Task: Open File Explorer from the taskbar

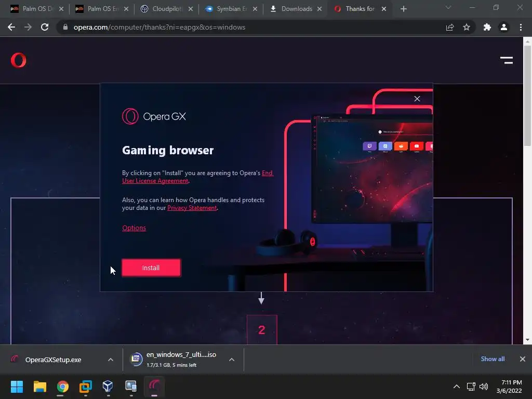Action: 39,387
